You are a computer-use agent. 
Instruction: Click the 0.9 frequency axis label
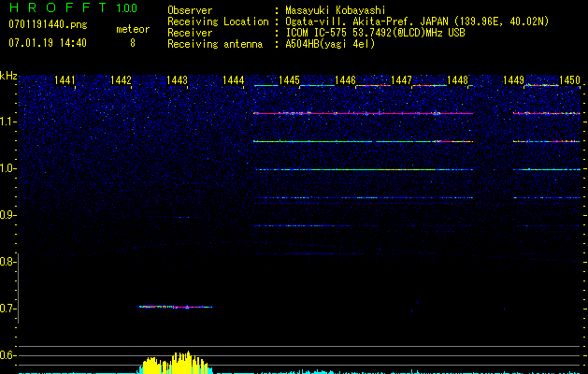pos(7,215)
